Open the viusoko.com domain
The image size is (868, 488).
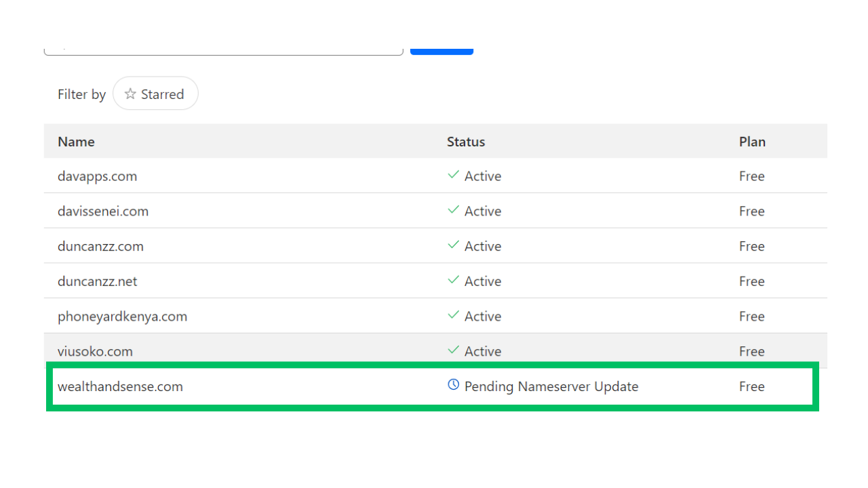pos(95,351)
